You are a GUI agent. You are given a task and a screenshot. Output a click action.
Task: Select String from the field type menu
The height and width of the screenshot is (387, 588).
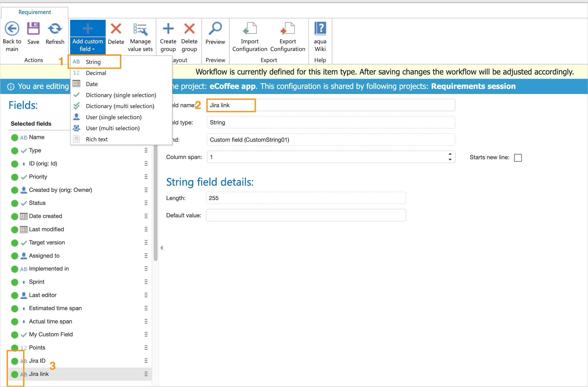click(93, 62)
